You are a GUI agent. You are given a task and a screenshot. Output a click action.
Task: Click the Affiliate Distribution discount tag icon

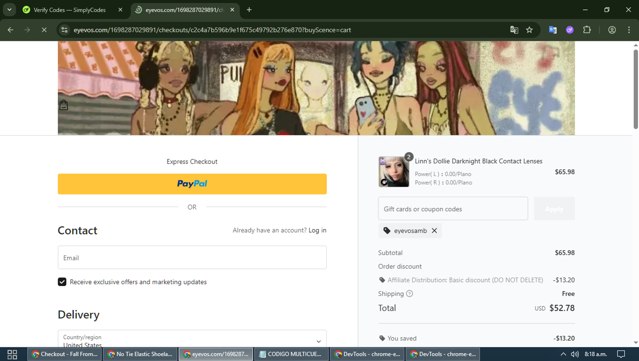[382, 280]
